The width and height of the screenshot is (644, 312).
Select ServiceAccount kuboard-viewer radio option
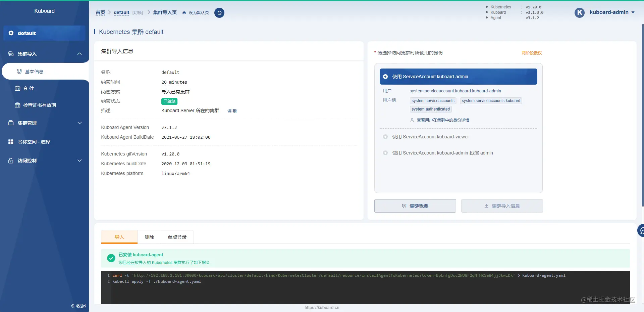click(385, 137)
